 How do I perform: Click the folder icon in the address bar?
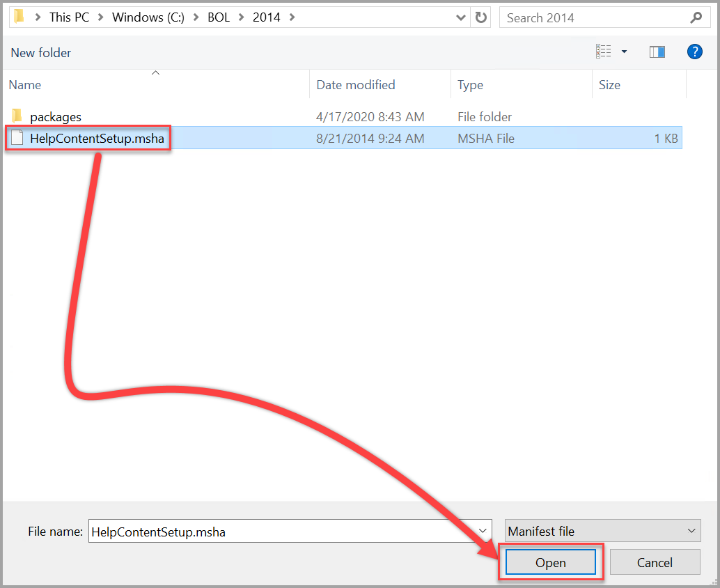[x=18, y=17]
